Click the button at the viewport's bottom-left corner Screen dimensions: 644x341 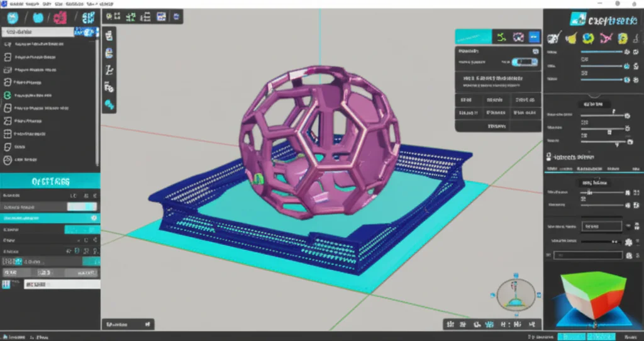128,325
